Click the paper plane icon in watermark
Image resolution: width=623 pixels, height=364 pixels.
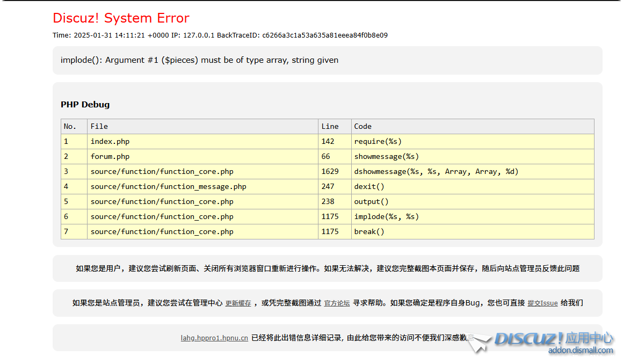tap(479, 343)
